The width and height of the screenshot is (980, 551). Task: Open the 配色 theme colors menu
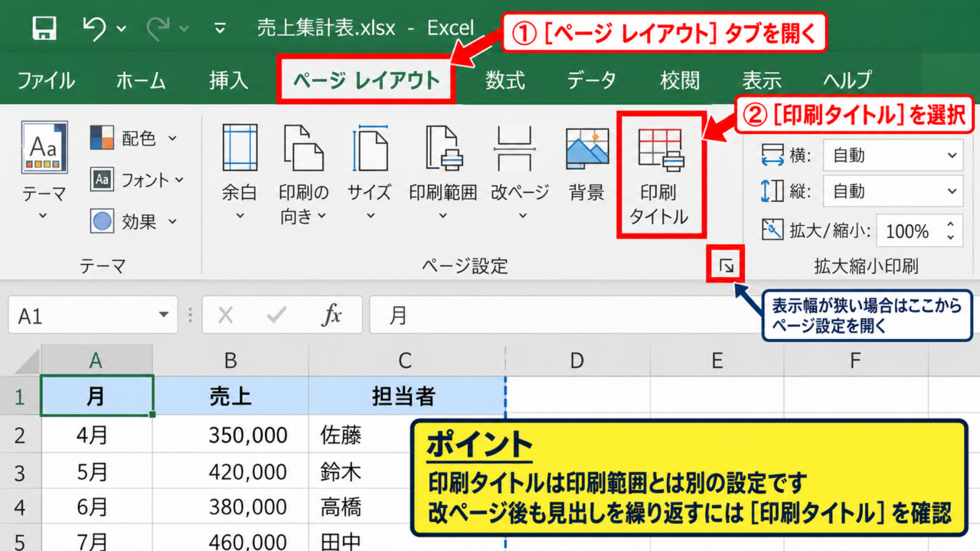click(x=133, y=139)
